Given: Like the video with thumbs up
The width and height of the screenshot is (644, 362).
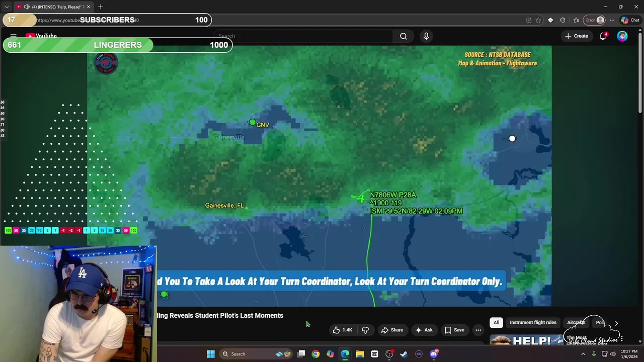Looking at the screenshot, I should pyautogui.click(x=342, y=330).
